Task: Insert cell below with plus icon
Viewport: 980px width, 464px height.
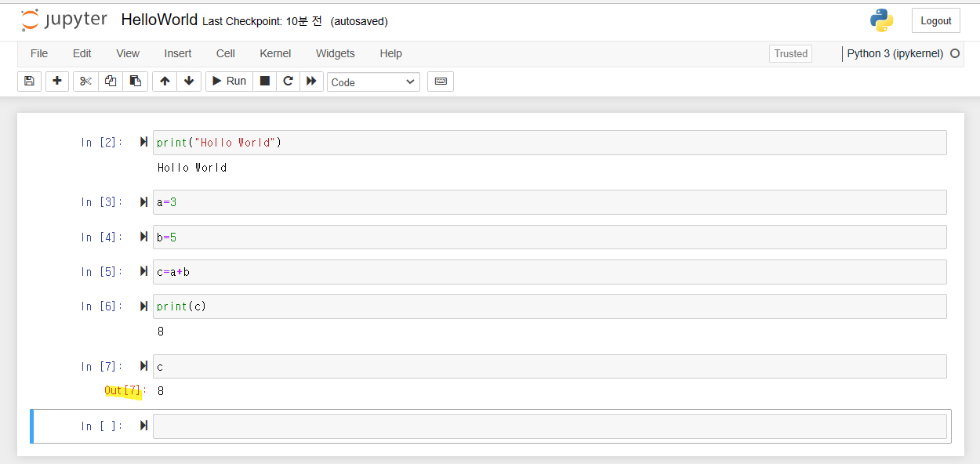Action: click(x=57, y=82)
